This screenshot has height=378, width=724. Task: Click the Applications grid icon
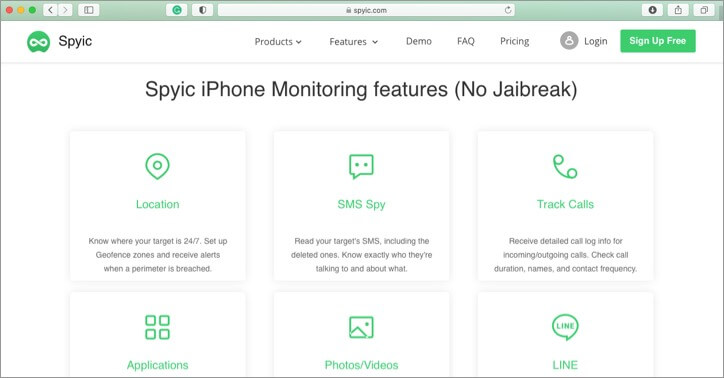point(157,327)
